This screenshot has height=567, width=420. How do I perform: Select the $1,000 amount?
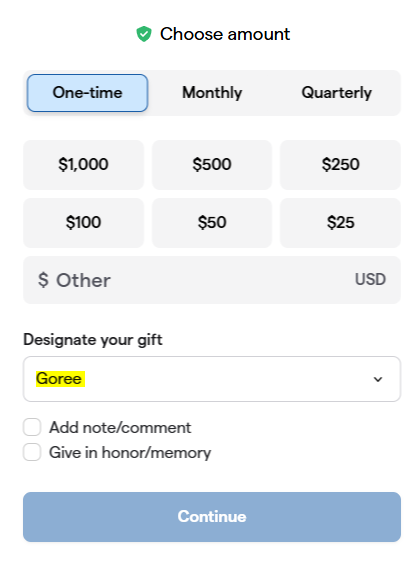point(84,165)
